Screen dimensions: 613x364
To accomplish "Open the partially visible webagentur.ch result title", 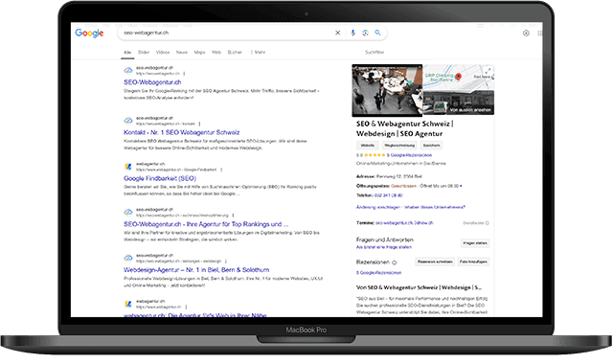I will (x=195, y=315).
